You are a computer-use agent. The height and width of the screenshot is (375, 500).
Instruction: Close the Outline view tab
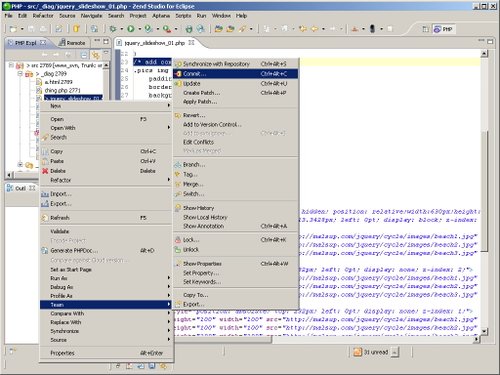pos(32,188)
